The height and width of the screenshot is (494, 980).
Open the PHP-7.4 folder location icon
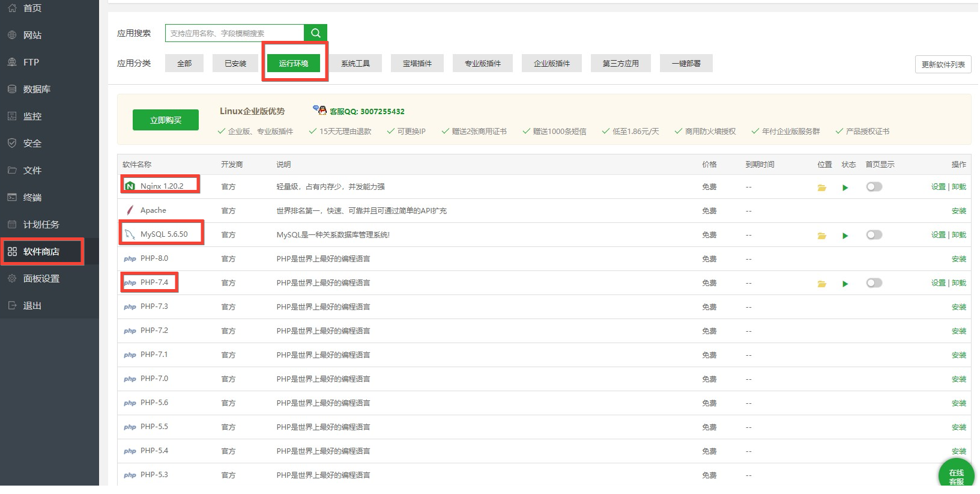821,284
